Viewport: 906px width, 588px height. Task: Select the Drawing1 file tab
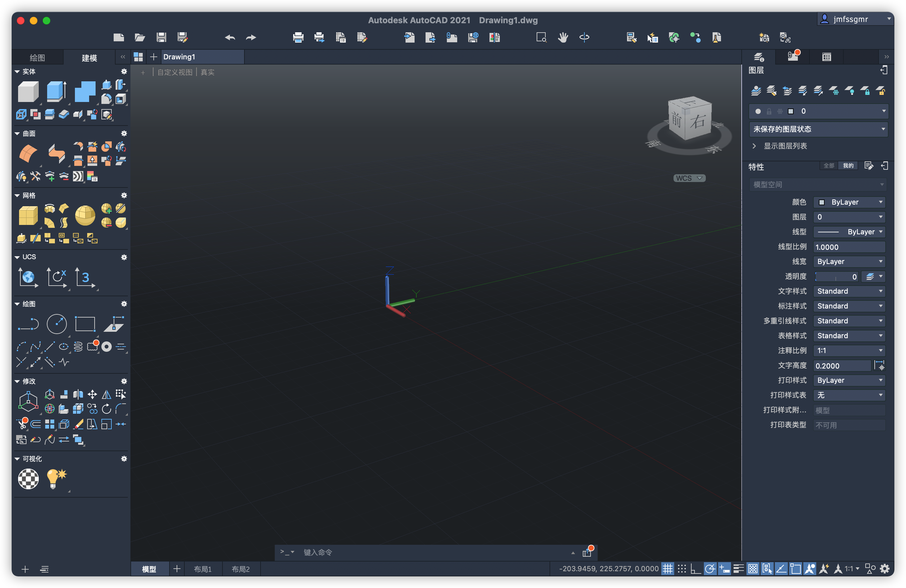pyautogui.click(x=202, y=57)
